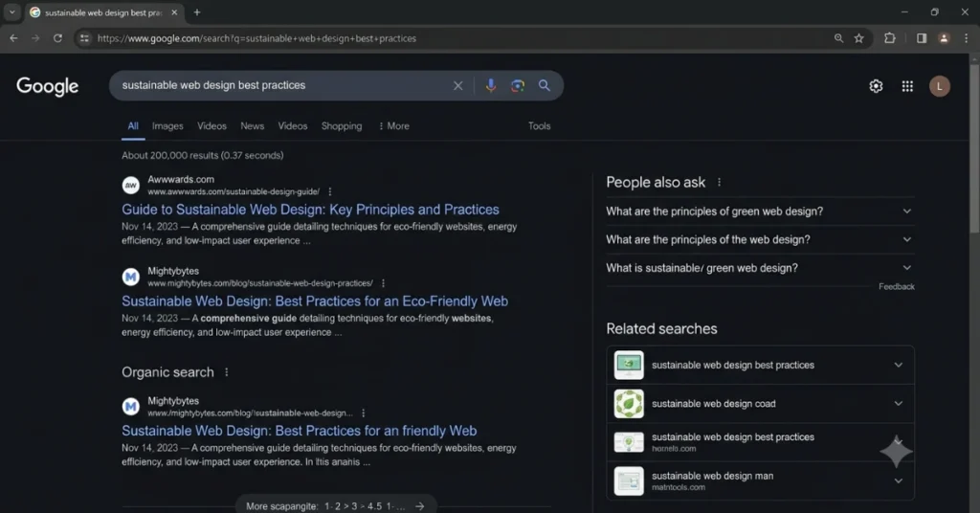Click the hornelo.com related search entry
980x513 pixels.
(x=760, y=442)
